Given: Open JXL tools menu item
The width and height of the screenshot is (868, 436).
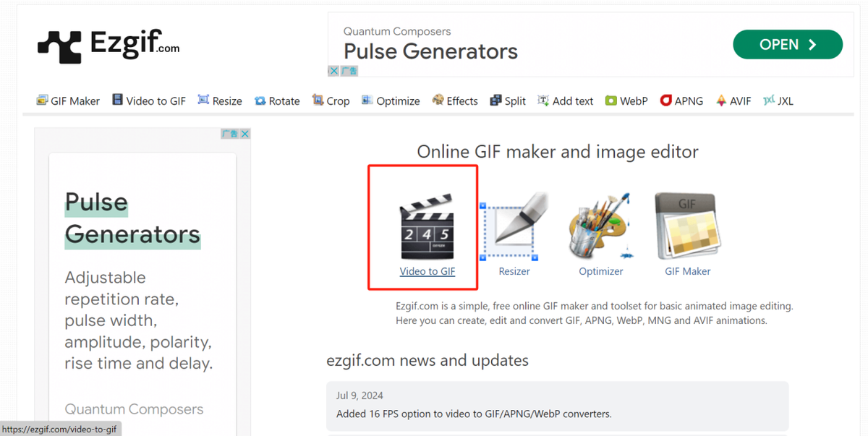Looking at the screenshot, I should tap(778, 101).
